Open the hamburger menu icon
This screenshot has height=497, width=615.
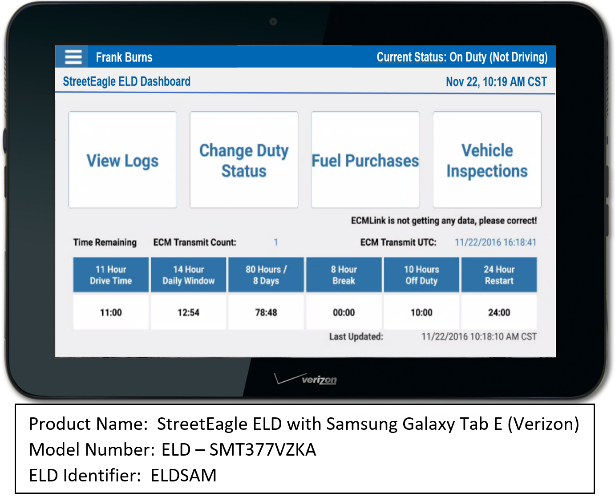(73, 57)
